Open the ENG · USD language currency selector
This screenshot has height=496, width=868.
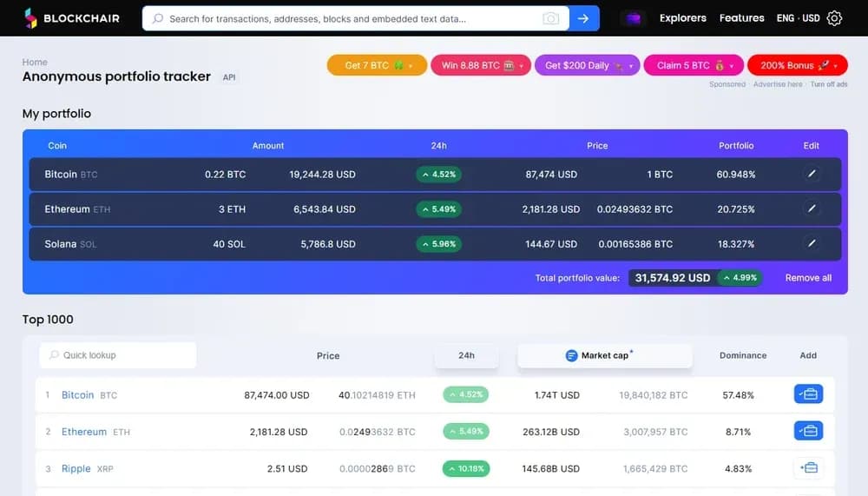(798, 18)
